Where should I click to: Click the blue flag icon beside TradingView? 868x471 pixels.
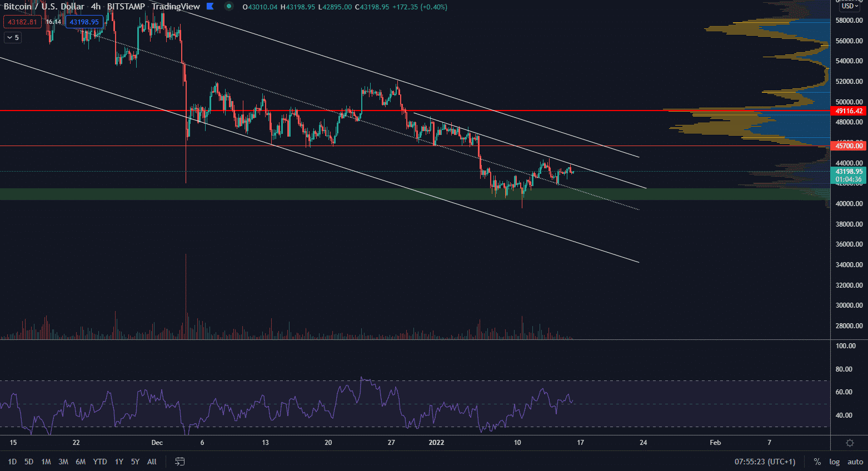pos(210,7)
